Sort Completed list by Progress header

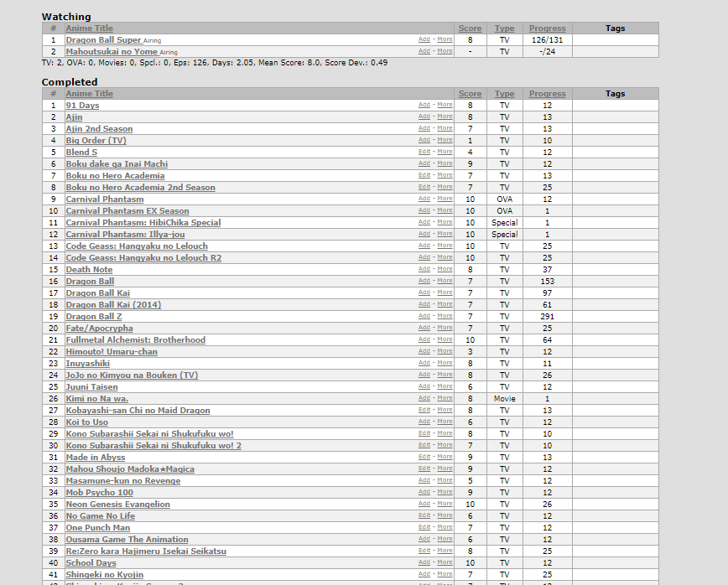coord(548,94)
